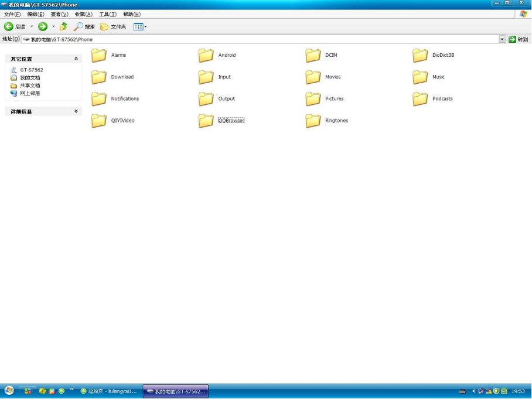This screenshot has height=399, width=532.
Task: Go up one folder level
Action: [x=63, y=26]
